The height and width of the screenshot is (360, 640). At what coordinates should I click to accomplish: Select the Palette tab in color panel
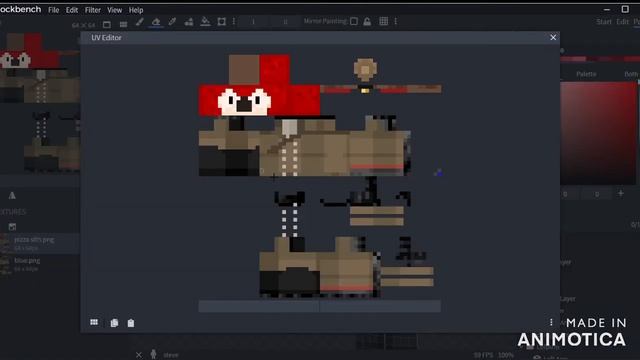tap(586, 74)
